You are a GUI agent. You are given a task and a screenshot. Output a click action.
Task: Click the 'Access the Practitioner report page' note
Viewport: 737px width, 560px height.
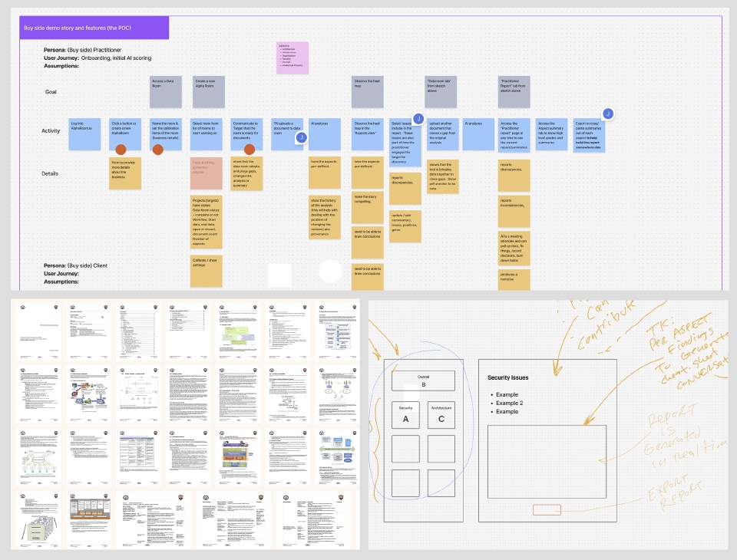514,134
